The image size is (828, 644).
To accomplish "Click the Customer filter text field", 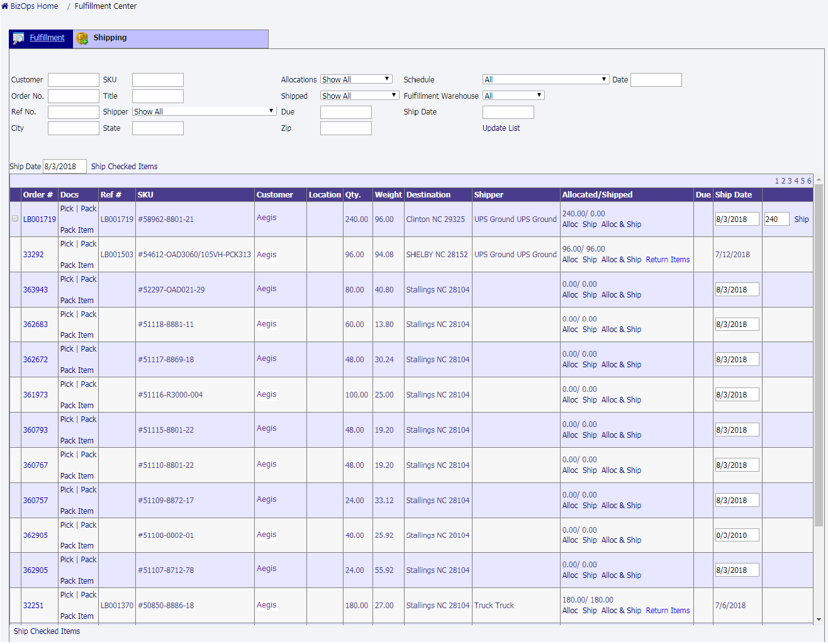I will pyautogui.click(x=74, y=80).
